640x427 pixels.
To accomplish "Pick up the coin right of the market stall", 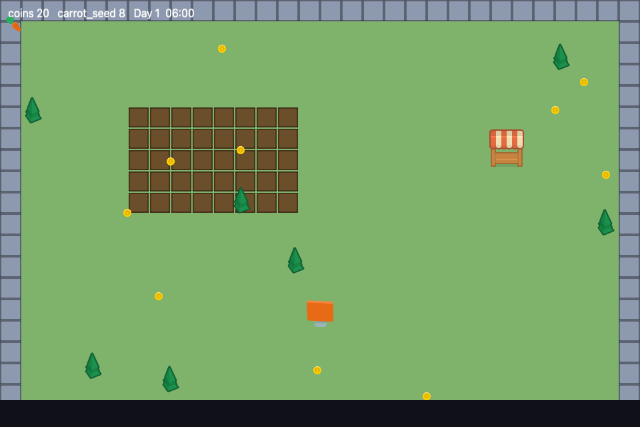I will coord(606,175).
